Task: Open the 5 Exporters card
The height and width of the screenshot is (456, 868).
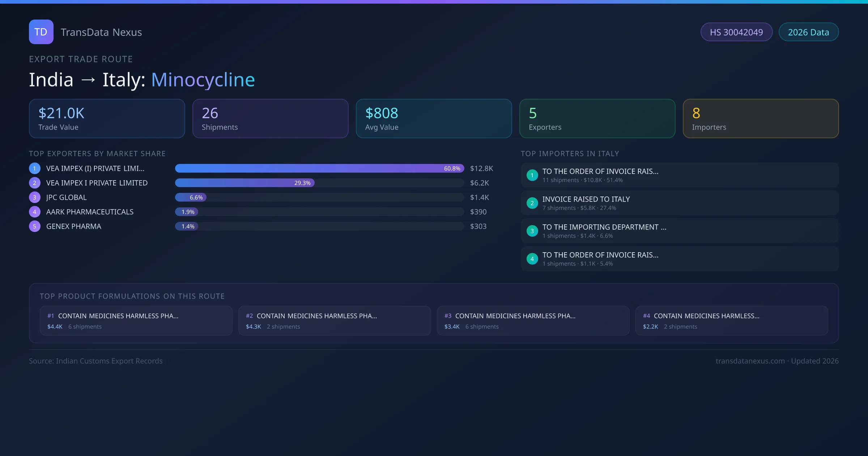Action: (597, 118)
